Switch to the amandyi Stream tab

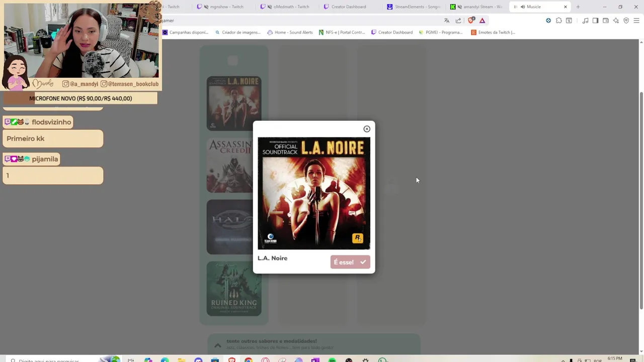coord(477,7)
